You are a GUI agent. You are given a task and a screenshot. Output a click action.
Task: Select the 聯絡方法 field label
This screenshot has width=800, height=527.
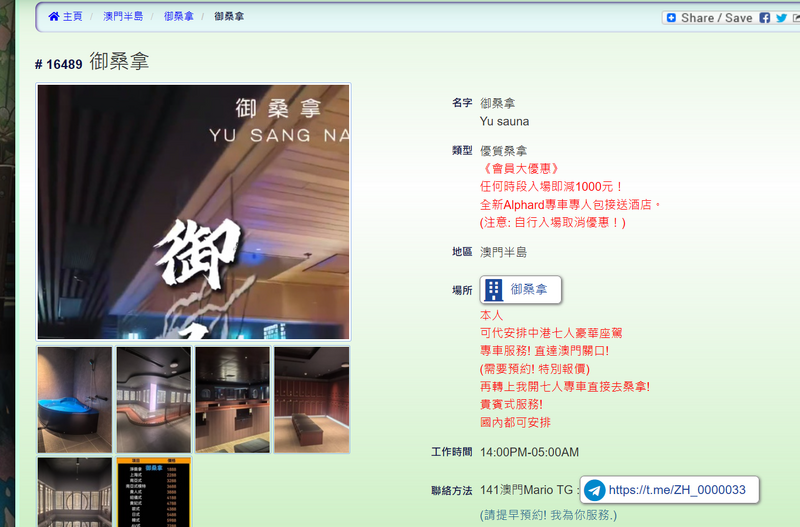click(x=452, y=491)
